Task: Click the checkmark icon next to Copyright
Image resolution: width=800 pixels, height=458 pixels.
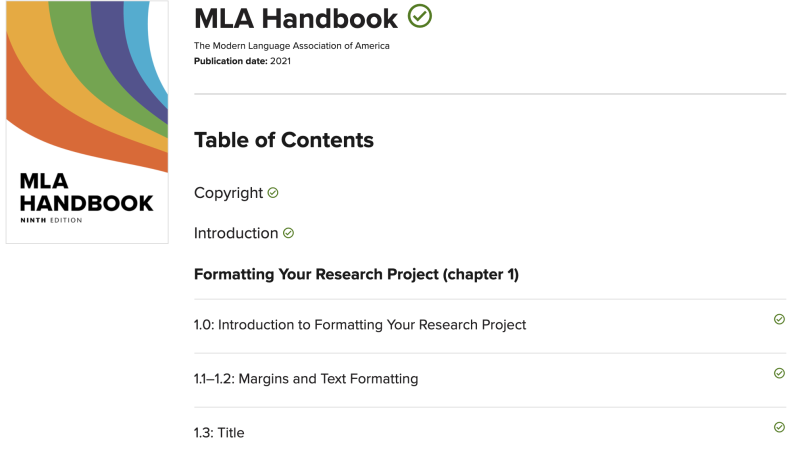Action: pyautogui.click(x=273, y=193)
